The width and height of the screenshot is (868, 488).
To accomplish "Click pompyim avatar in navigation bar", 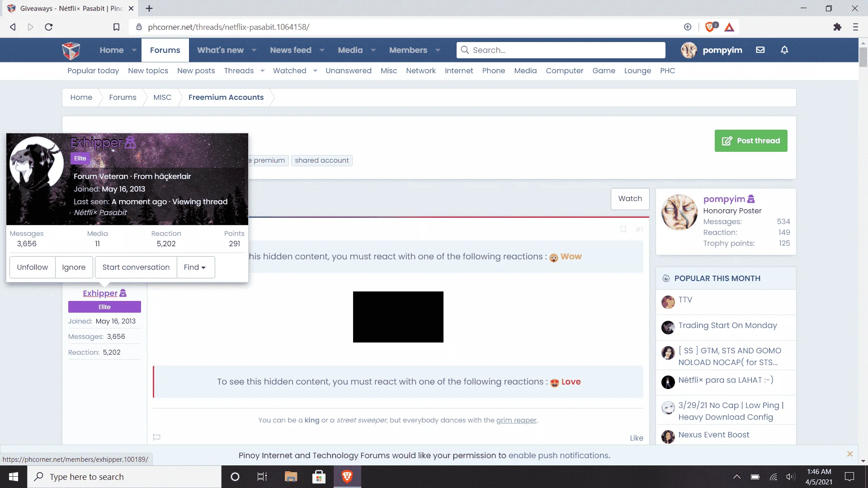I will coord(689,50).
